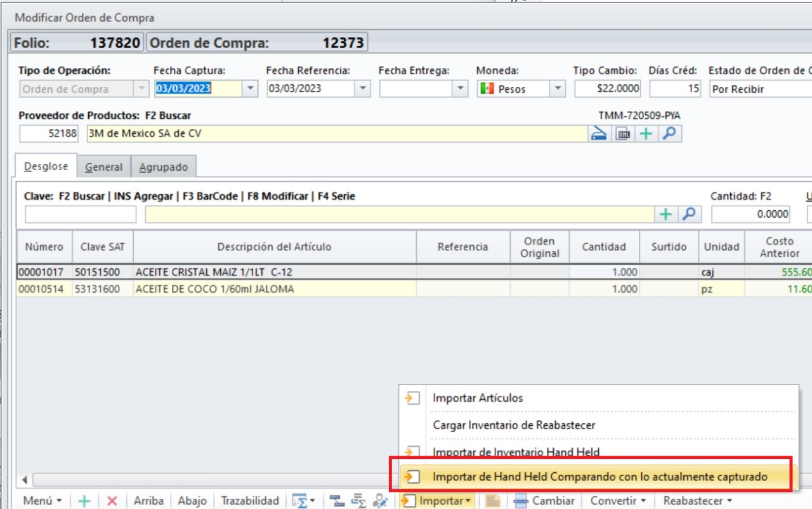The height and width of the screenshot is (509, 812).
Task: Click green plus icon in bottom toolbar
Action: coord(84,501)
